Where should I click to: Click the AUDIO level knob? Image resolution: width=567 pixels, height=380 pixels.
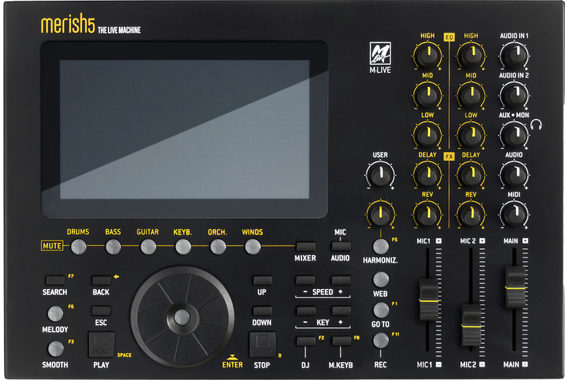click(x=514, y=175)
